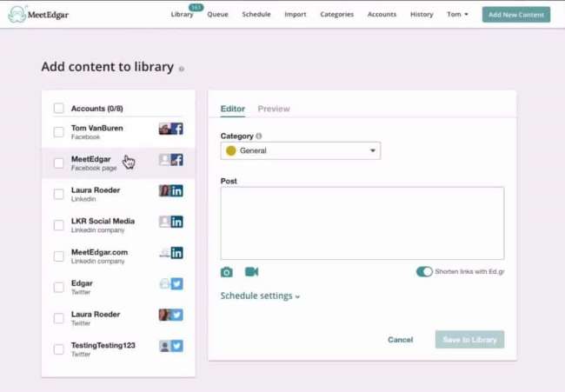Go to the Queue page
The image size is (565, 392).
pyautogui.click(x=217, y=15)
